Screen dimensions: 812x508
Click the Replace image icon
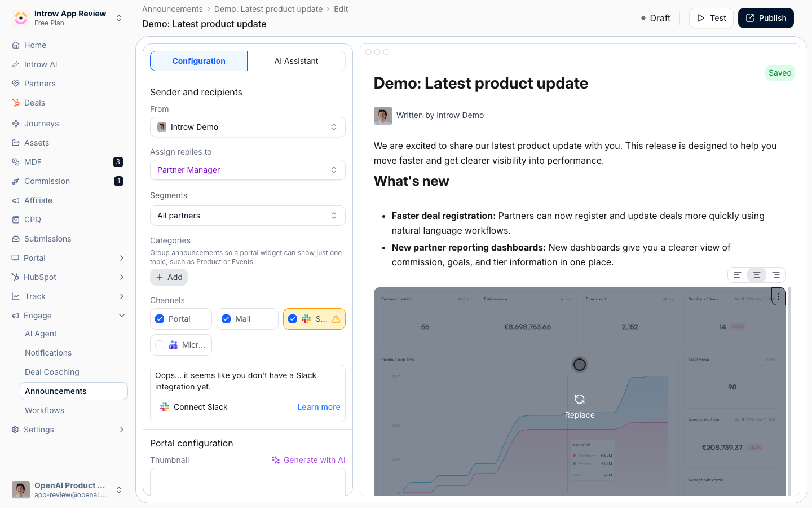(x=580, y=399)
